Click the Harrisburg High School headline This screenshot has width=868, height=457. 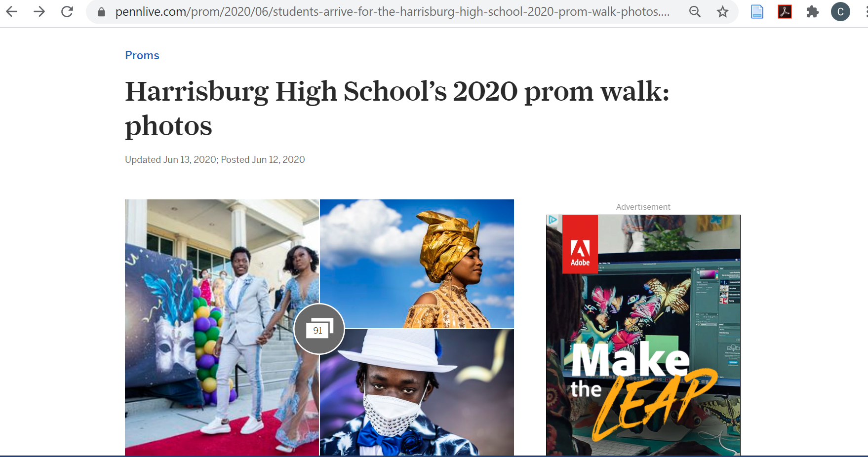click(x=397, y=108)
